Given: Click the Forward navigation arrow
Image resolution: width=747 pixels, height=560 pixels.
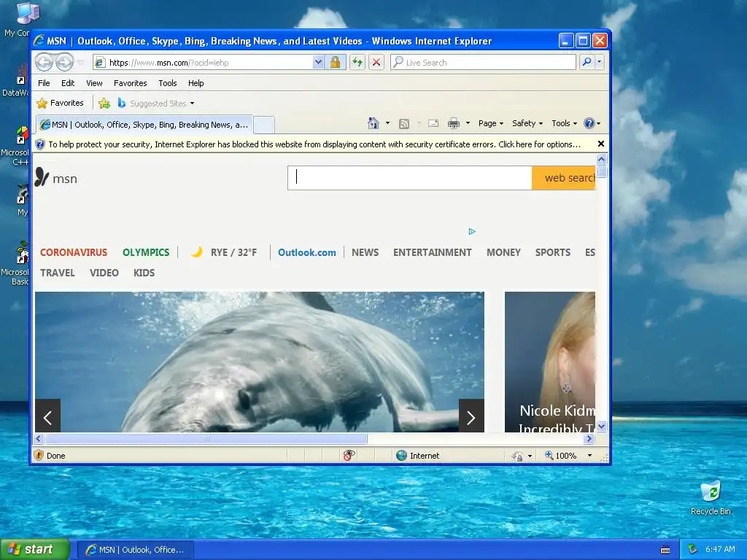Looking at the screenshot, I should [65, 63].
